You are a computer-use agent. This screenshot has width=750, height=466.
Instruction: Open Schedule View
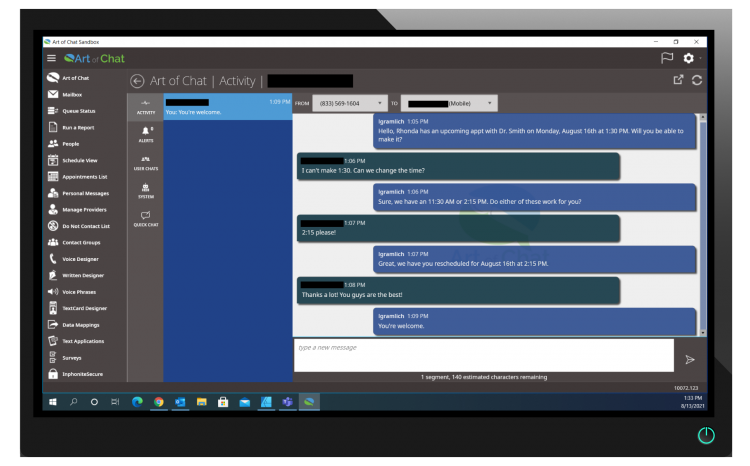(79, 160)
